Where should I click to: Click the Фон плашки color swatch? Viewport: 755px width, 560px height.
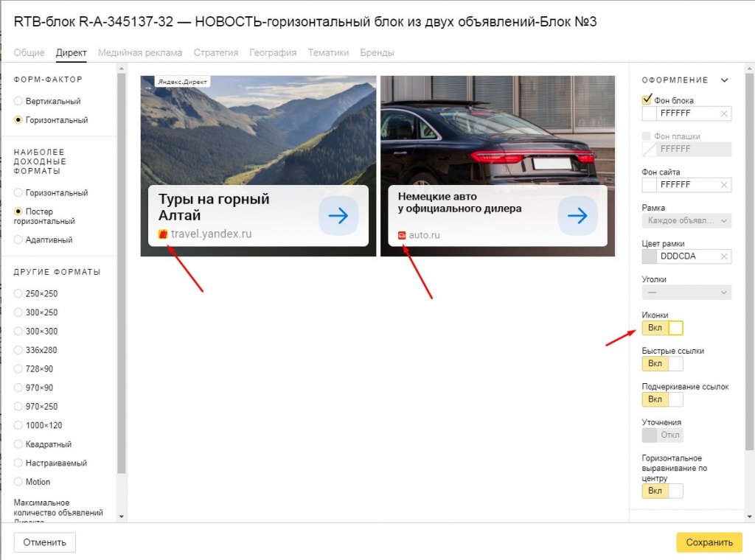coord(649,149)
